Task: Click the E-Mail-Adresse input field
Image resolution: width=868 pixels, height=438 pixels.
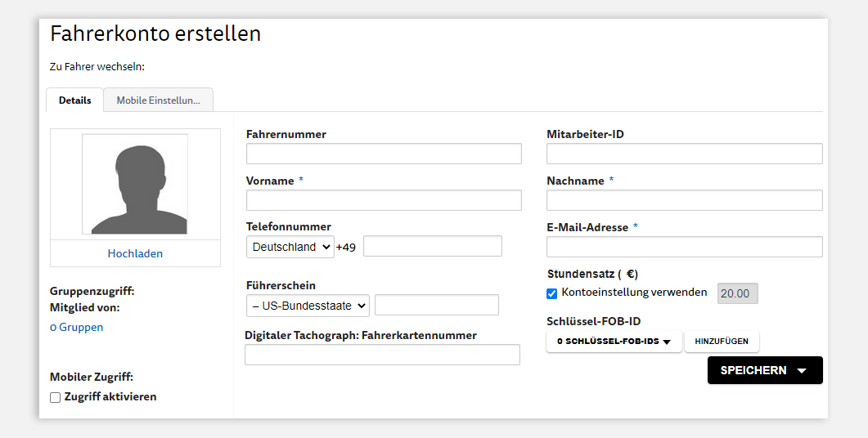Action: (x=684, y=247)
